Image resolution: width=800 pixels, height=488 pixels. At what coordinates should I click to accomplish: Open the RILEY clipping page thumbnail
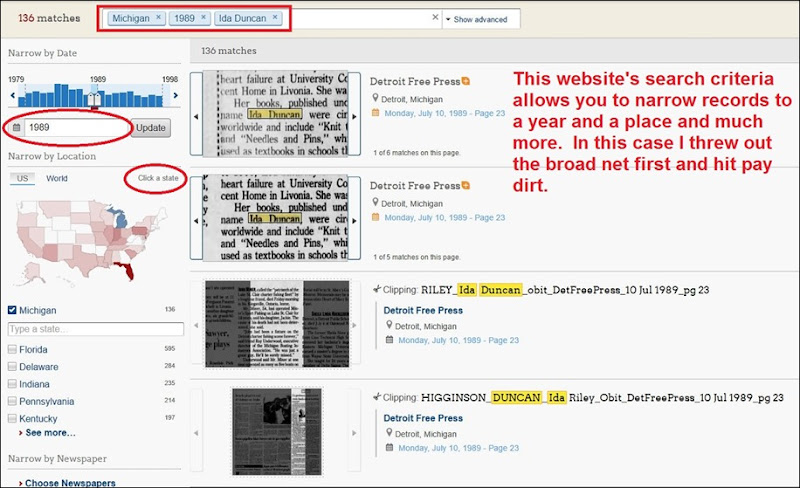[277, 323]
